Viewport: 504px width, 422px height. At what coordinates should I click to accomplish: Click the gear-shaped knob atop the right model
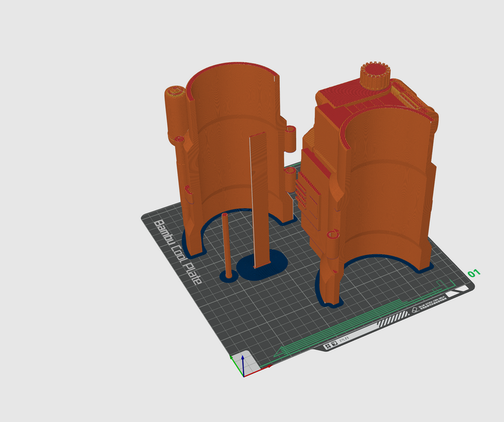[374, 75]
